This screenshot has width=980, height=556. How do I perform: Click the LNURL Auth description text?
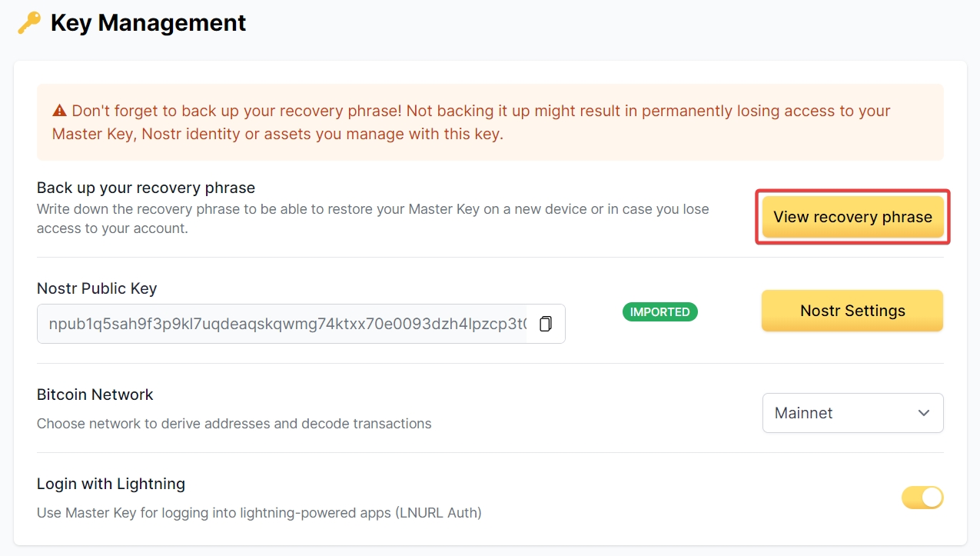tap(259, 512)
